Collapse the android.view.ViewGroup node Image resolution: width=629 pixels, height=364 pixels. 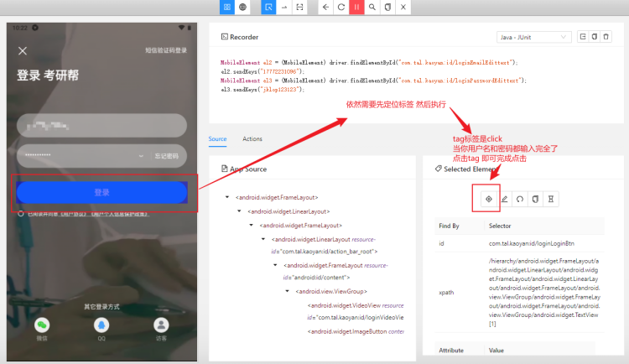pyautogui.click(x=287, y=291)
